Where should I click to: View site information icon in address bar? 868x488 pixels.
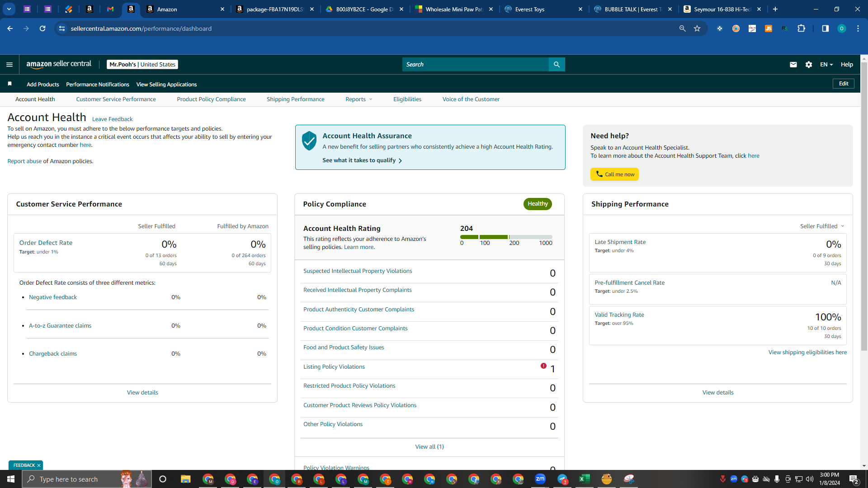click(x=62, y=28)
